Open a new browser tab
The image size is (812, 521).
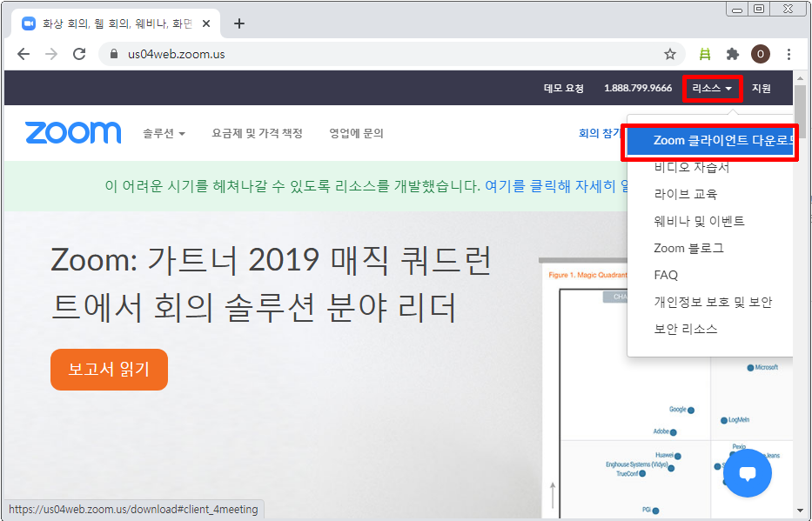238,23
